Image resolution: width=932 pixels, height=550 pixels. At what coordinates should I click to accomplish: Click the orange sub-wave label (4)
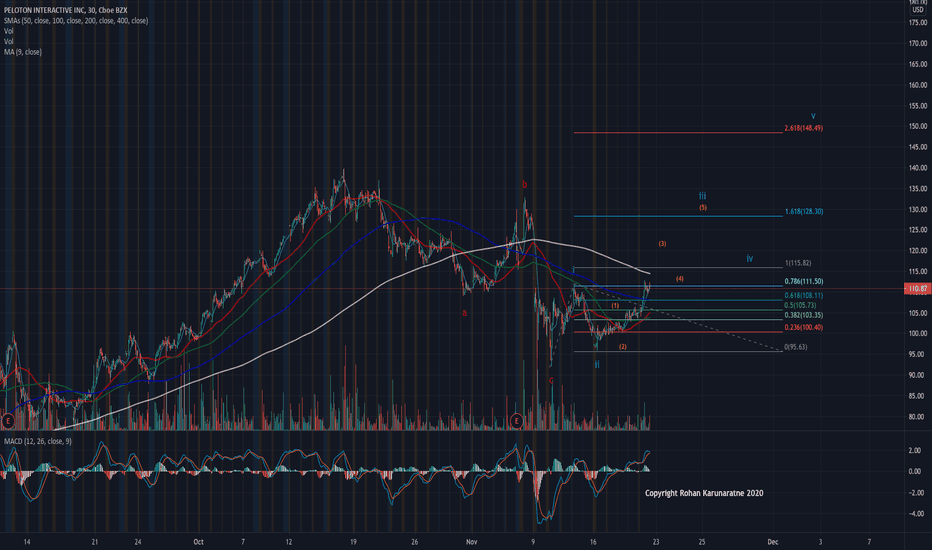tap(679, 279)
